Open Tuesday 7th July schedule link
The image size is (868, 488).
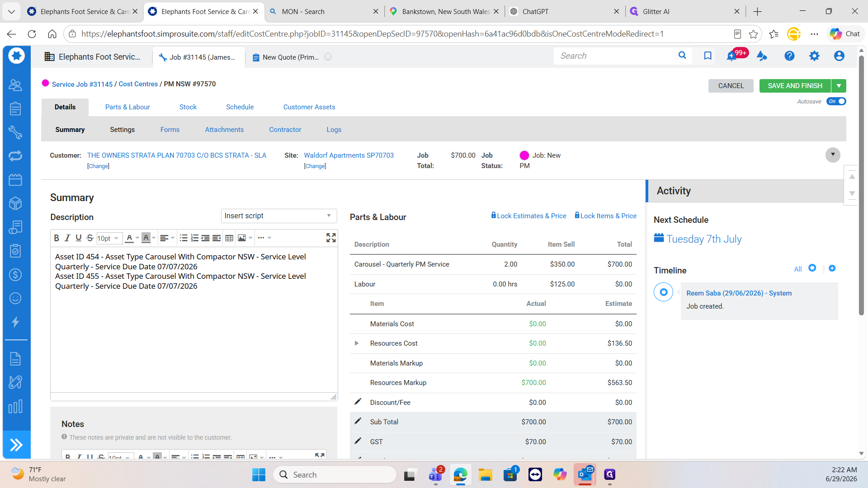704,239
